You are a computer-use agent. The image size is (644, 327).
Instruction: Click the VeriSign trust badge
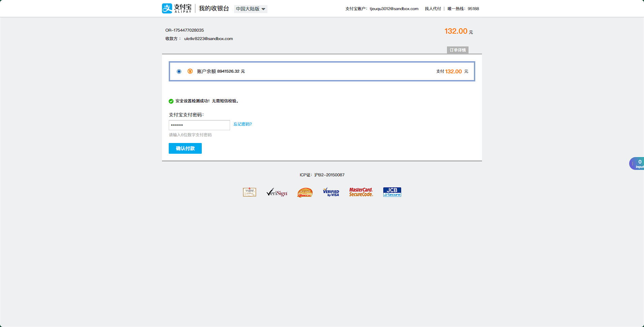click(277, 192)
